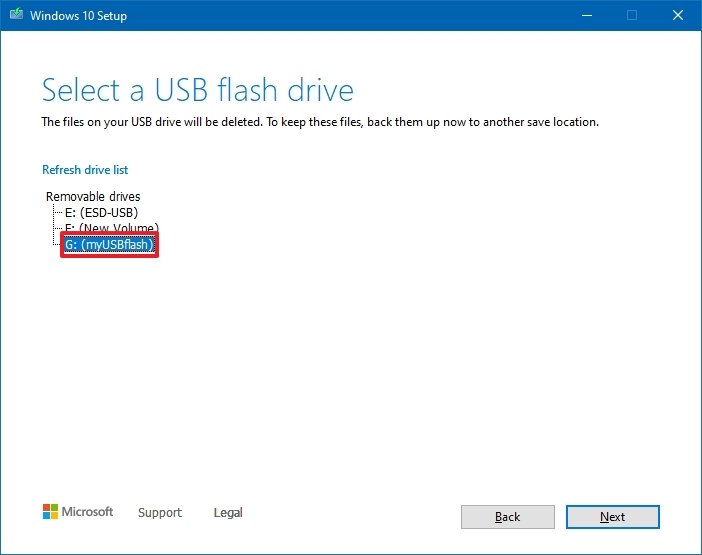Screen dimensions: 702x555
Task: Click the Select a USB flash drive heading
Action: click(x=198, y=90)
